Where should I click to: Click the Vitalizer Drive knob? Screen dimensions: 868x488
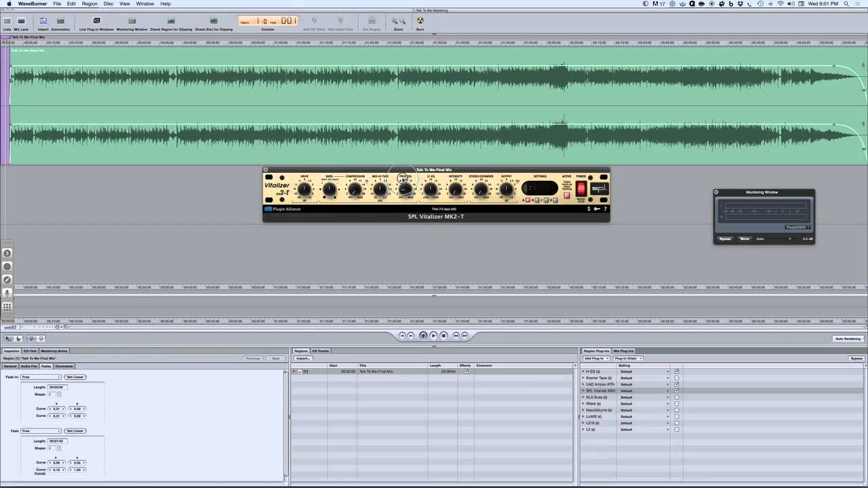pos(304,189)
